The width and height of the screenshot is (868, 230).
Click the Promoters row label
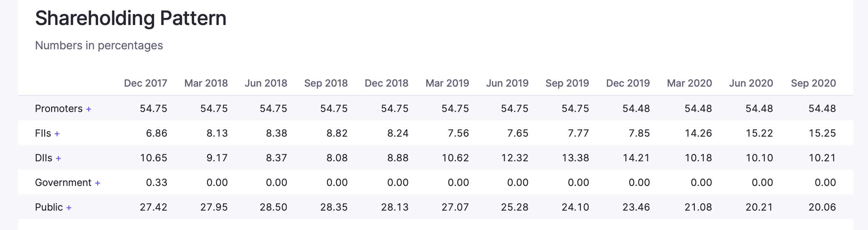[x=59, y=108]
